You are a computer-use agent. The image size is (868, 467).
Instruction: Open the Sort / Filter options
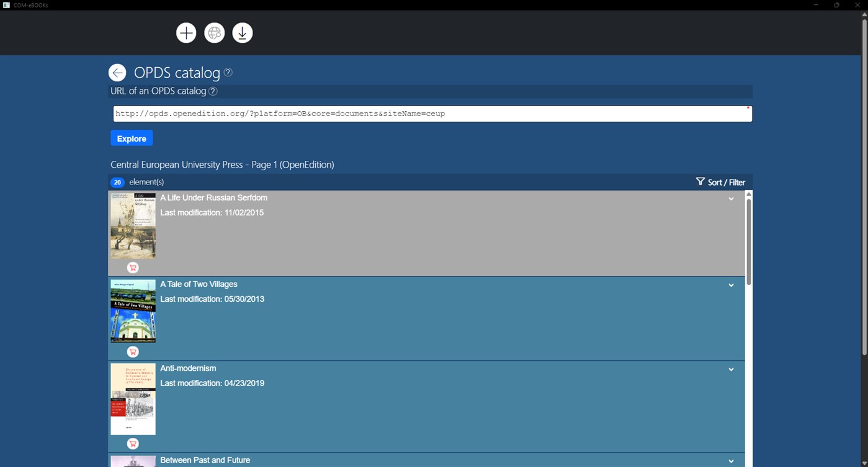click(726, 182)
